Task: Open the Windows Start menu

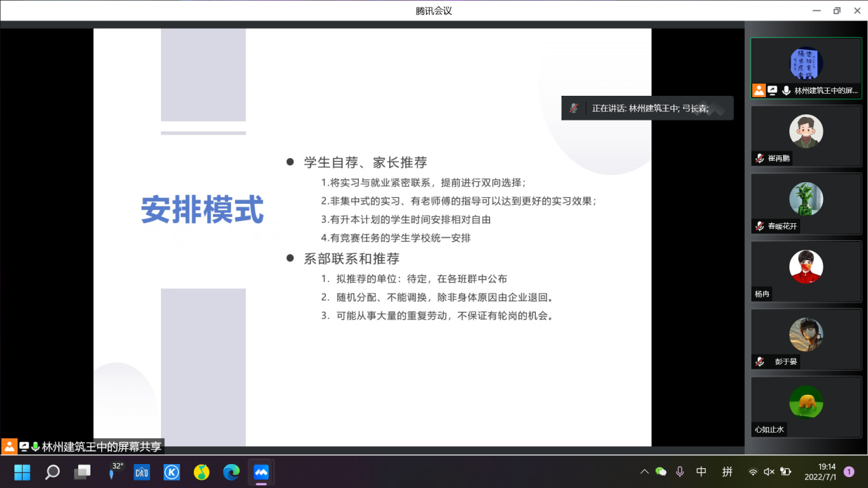Action: coord(23,472)
